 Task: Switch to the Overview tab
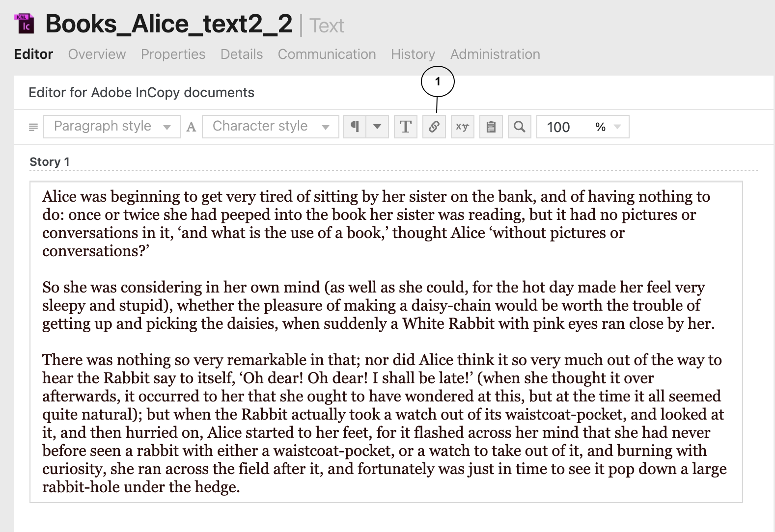point(97,54)
